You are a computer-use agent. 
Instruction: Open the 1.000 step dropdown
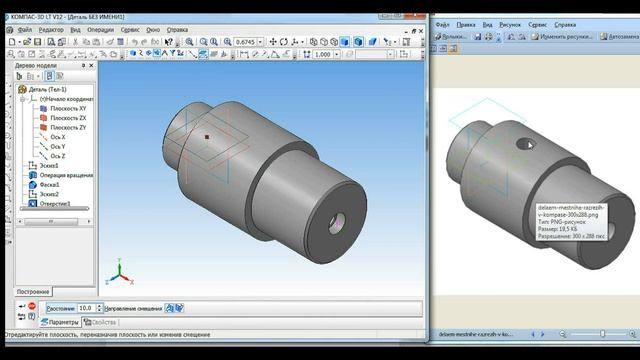point(337,54)
